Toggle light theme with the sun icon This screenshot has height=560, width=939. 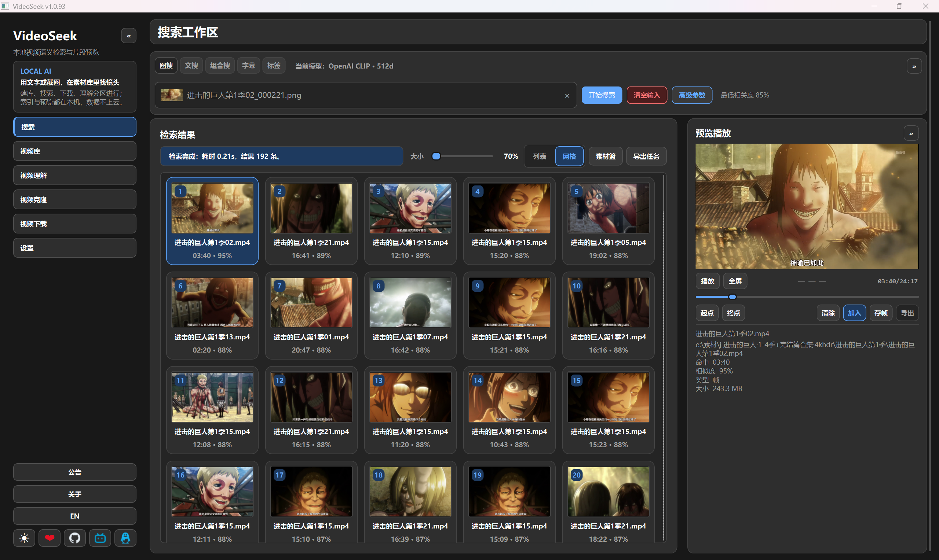(24, 538)
